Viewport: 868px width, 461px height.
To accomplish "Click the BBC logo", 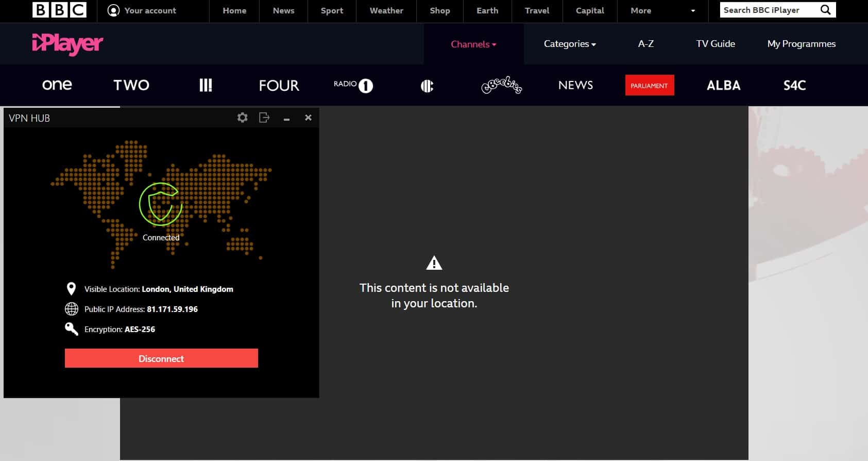I will (x=59, y=10).
